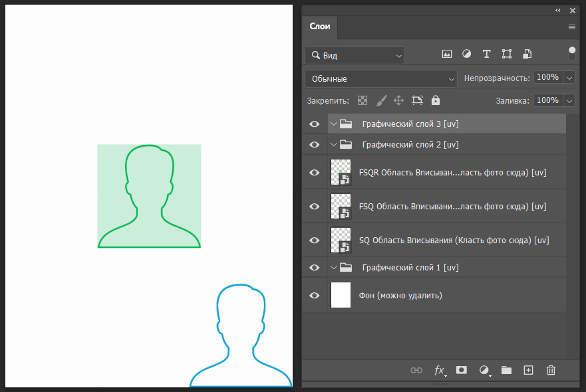Open the Обычные blend mode dropdown
Viewport: 586px width, 392px height.
coord(381,78)
